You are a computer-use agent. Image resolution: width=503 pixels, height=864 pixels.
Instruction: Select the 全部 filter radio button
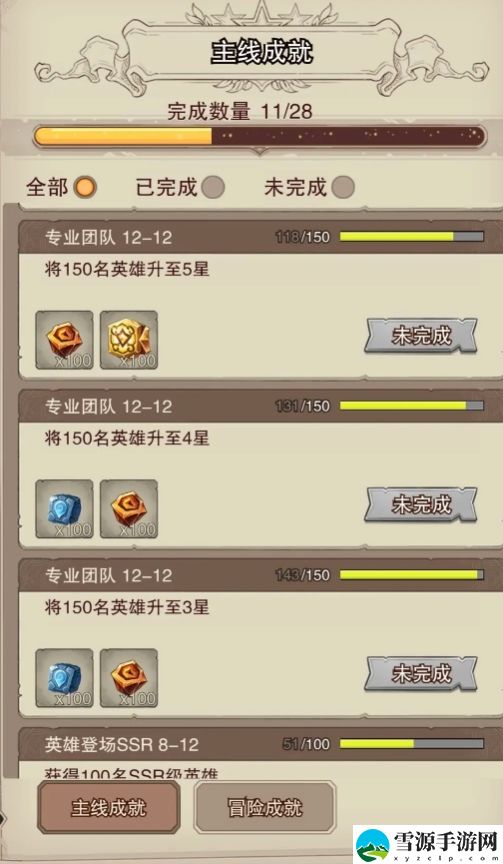coord(85,187)
